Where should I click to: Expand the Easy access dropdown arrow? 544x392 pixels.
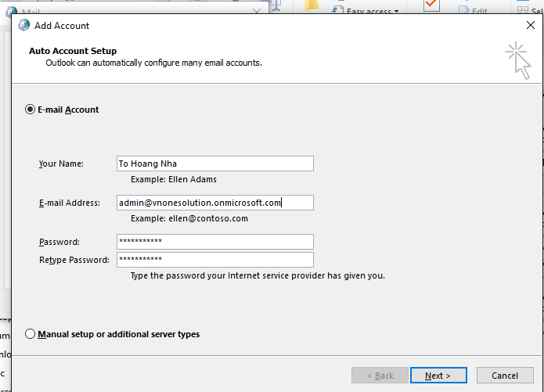tap(396, 12)
